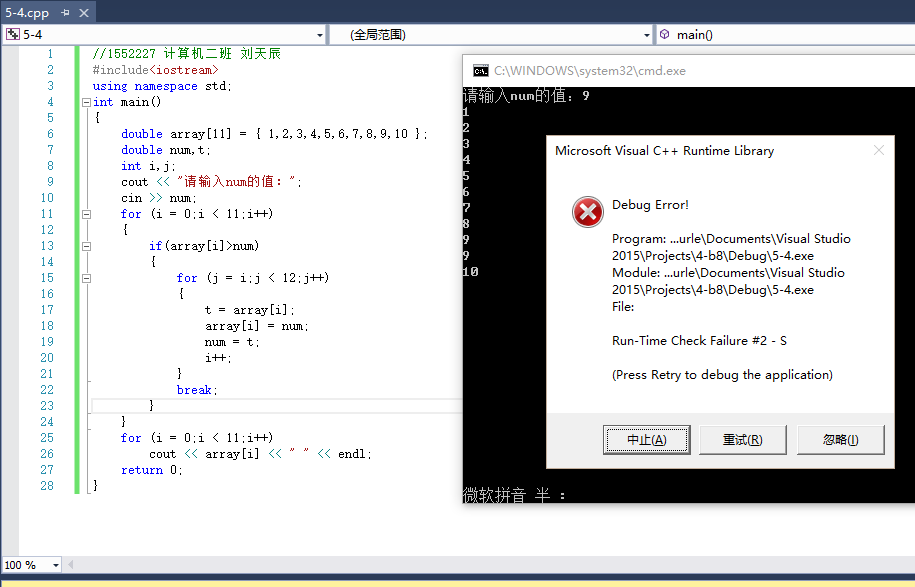Open the 100 % zoom dropdown

coord(55,565)
